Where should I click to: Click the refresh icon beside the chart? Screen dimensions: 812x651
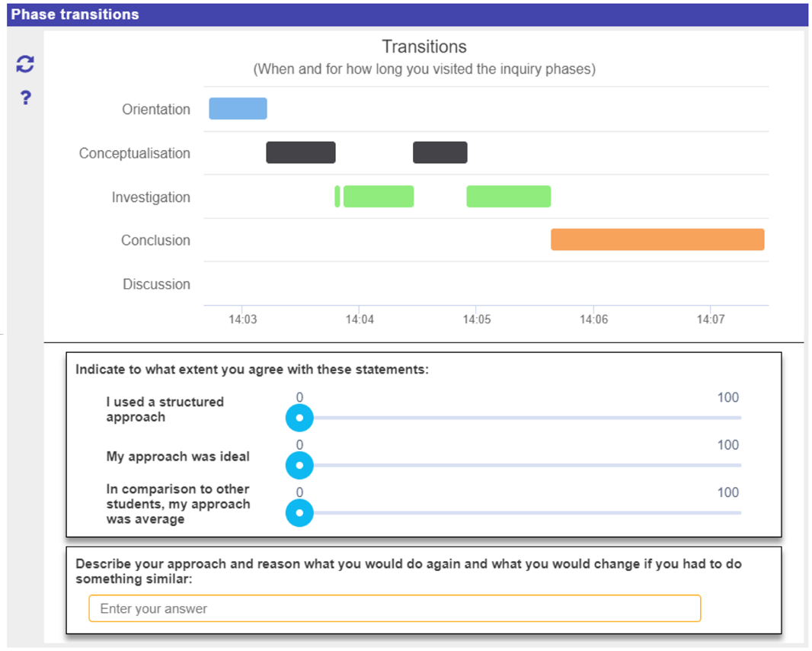pyautogui.click(x=25, y=65)
